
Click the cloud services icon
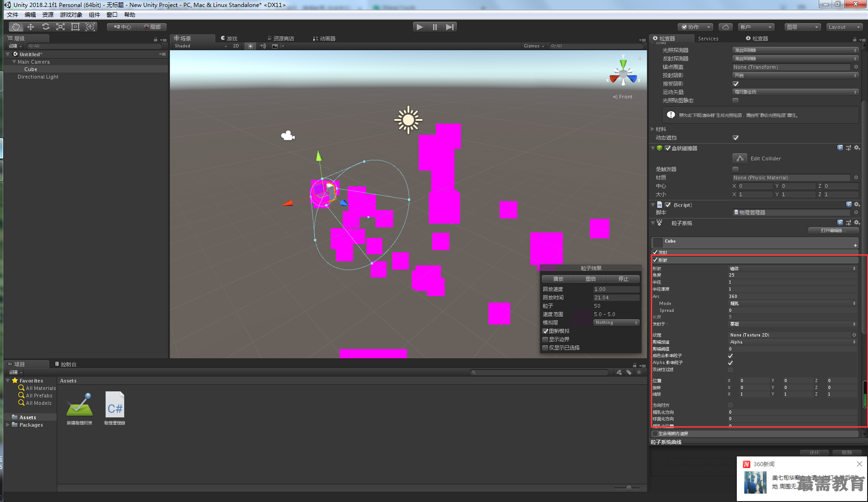726,27
